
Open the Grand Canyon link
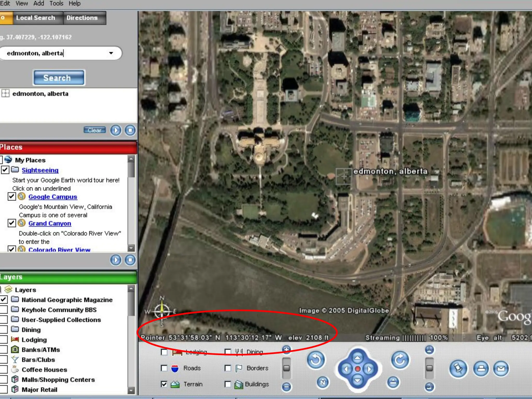coord(50,223)
